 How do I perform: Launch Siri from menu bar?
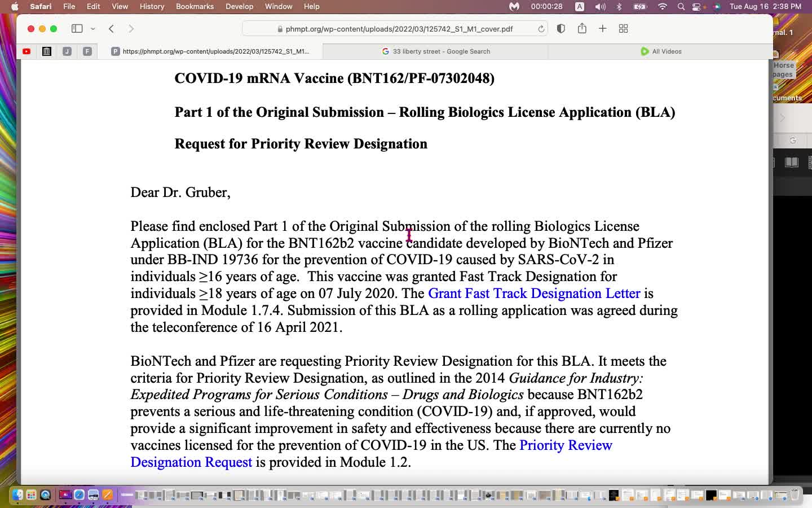pyautogui.click(x=717, y=6)
